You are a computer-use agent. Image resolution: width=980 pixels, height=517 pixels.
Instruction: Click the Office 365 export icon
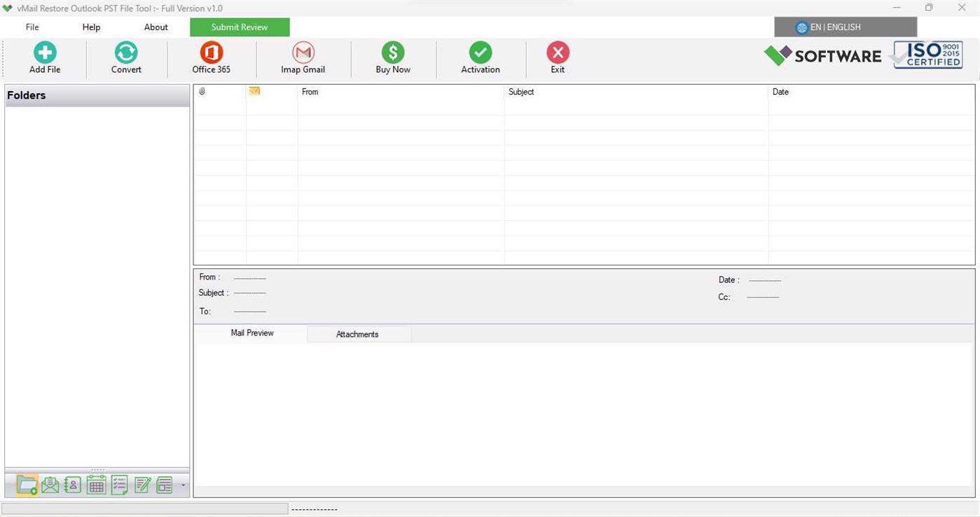(211, 57)
